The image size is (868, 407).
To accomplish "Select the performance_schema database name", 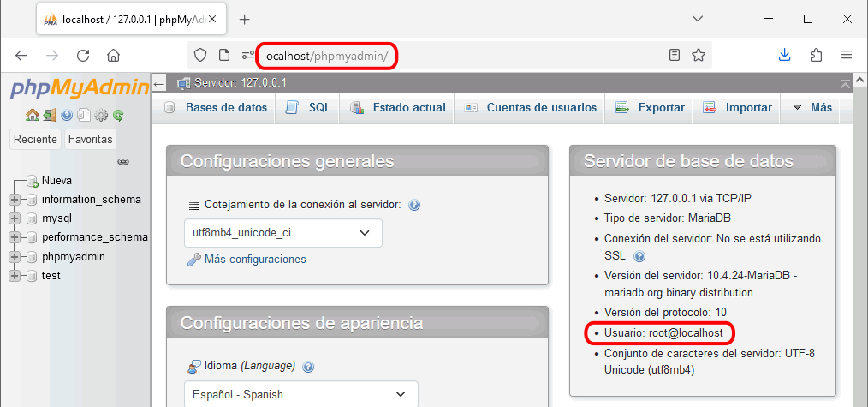I will tap(95, 237).
